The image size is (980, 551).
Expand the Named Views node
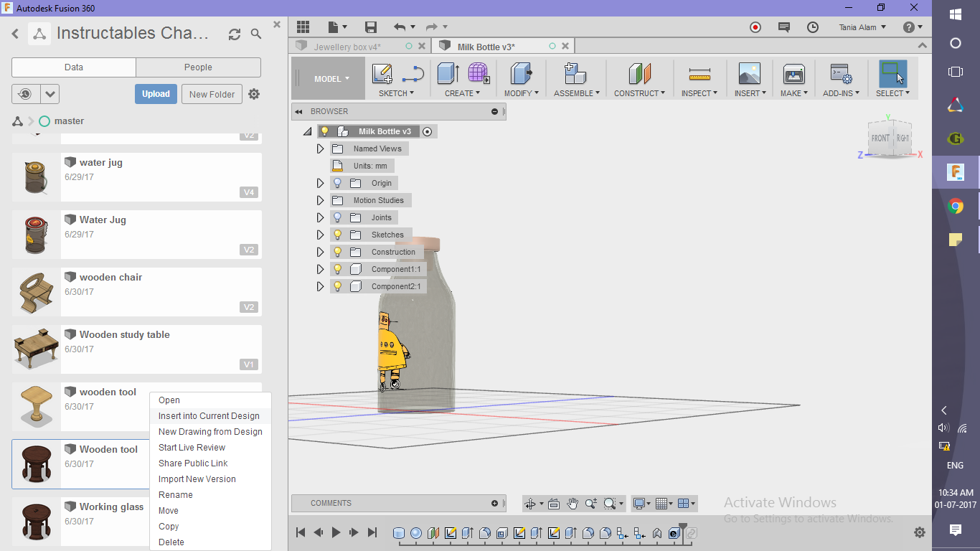[321, 149]
